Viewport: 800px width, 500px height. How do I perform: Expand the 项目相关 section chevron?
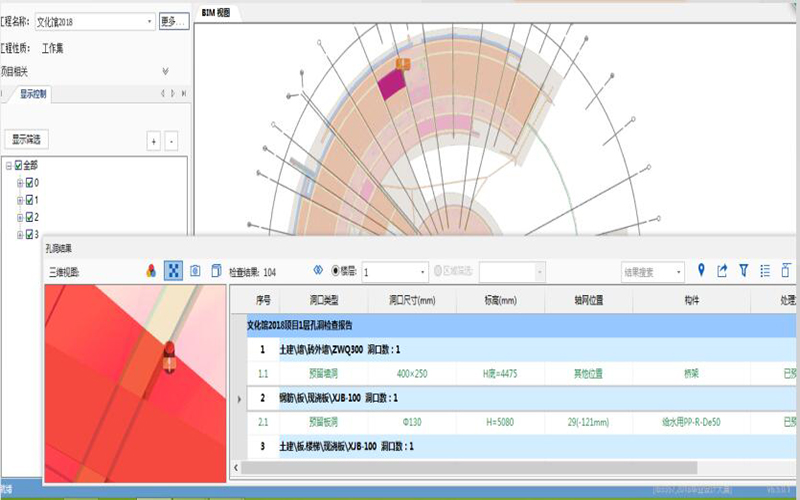click(165, 71)
